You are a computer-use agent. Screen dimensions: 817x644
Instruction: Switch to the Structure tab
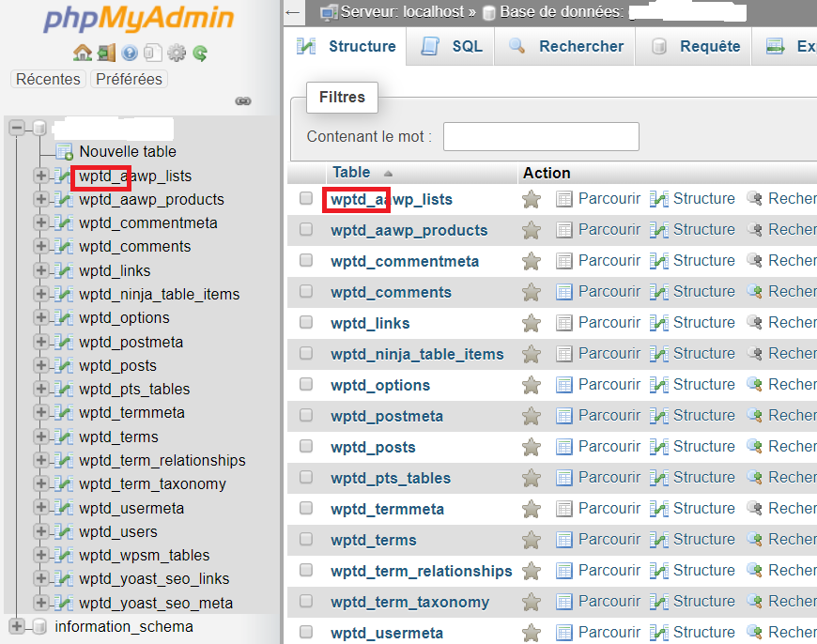pos(346,46)
